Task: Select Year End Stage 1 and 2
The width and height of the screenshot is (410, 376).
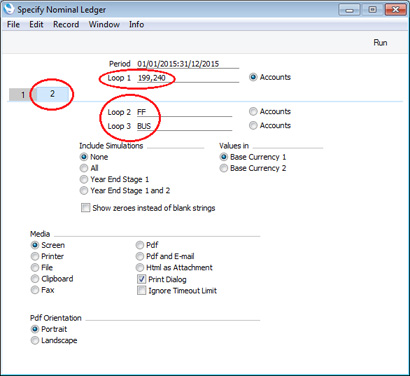Action: (84, 191)
